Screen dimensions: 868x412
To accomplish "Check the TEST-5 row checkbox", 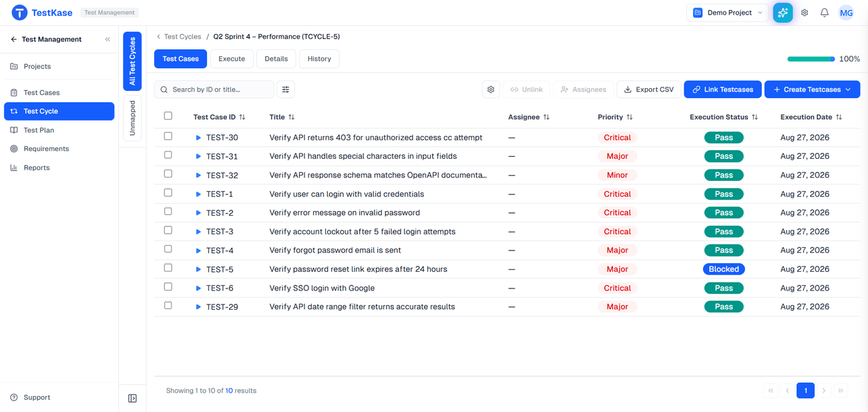I will pyautogui.click(x=168, y=268).
